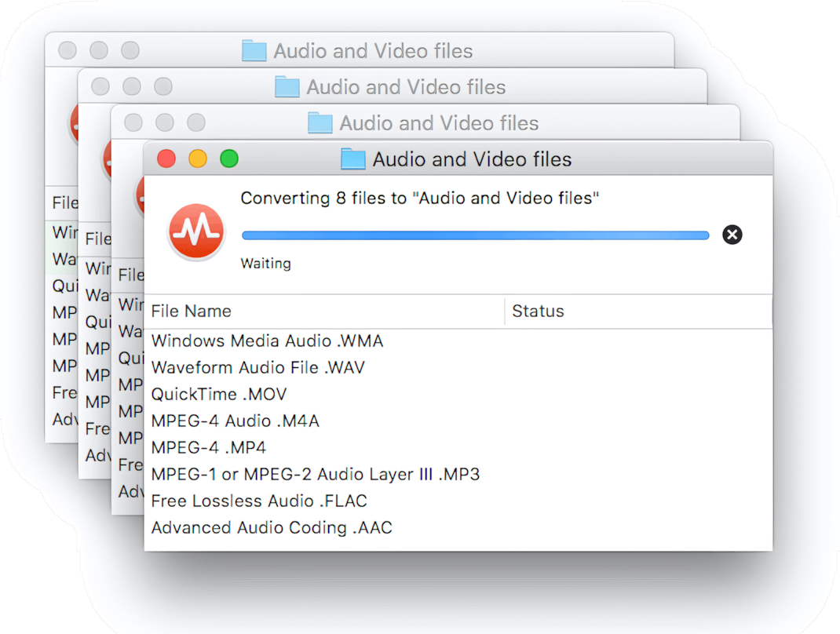The width and height of the screenshot is (840, 634).
Task: Click the red waveform converter app icon
Action: [196, 232]
